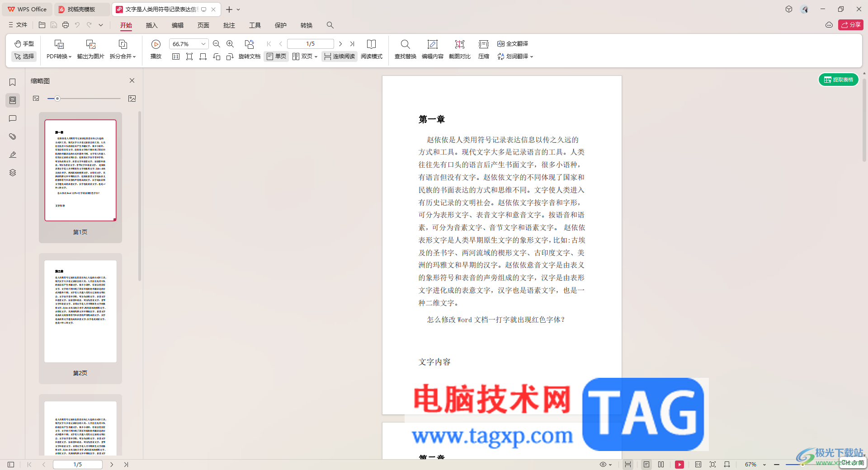Open attachments panel (paperclip) in sidebar

[13, 136]
